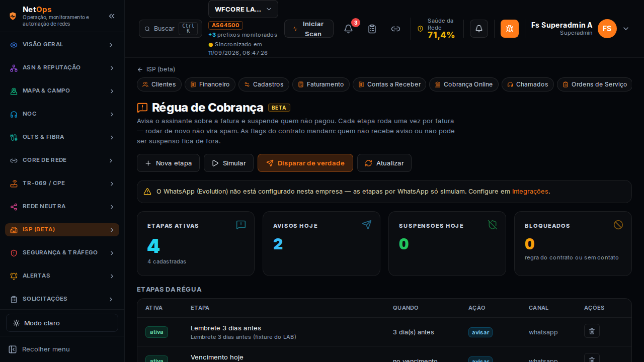Click the Nova etapa button
Image resolution: width=644 pixels, height=362 pixels.
pos(168,163)
